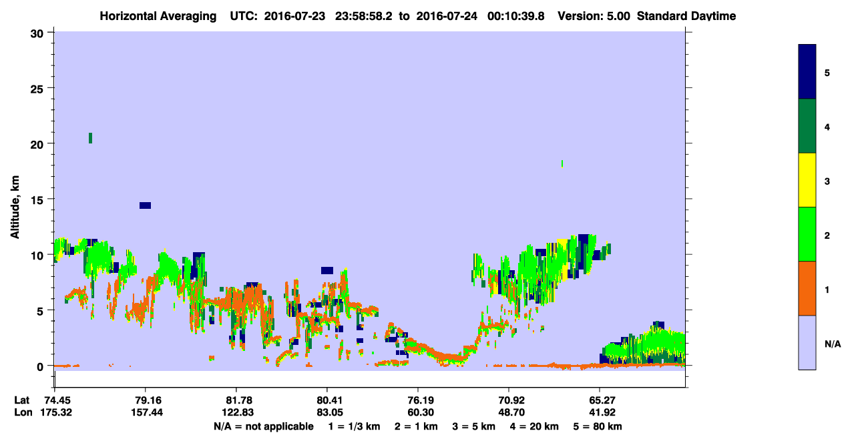Click the longitude value 122.83
This screenshot has width=868, height=445.
coord(236,412)
